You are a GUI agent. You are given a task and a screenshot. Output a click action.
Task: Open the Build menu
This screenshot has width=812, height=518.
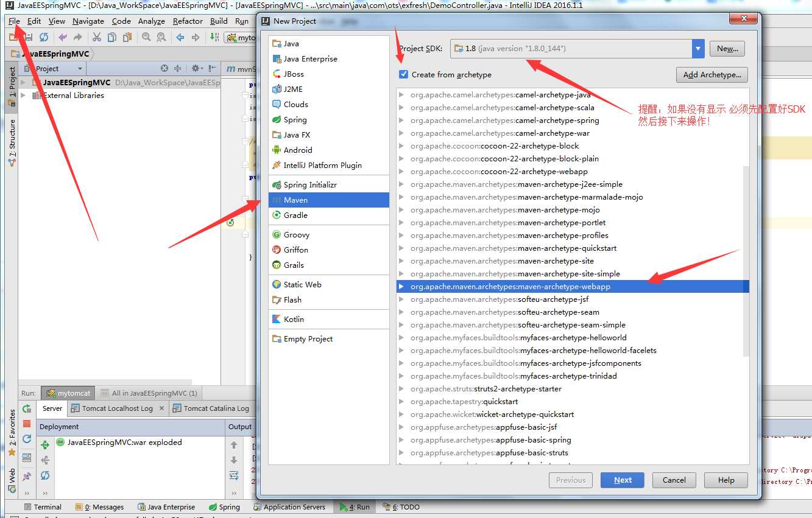pyautogui.click(x=219, y=21)
